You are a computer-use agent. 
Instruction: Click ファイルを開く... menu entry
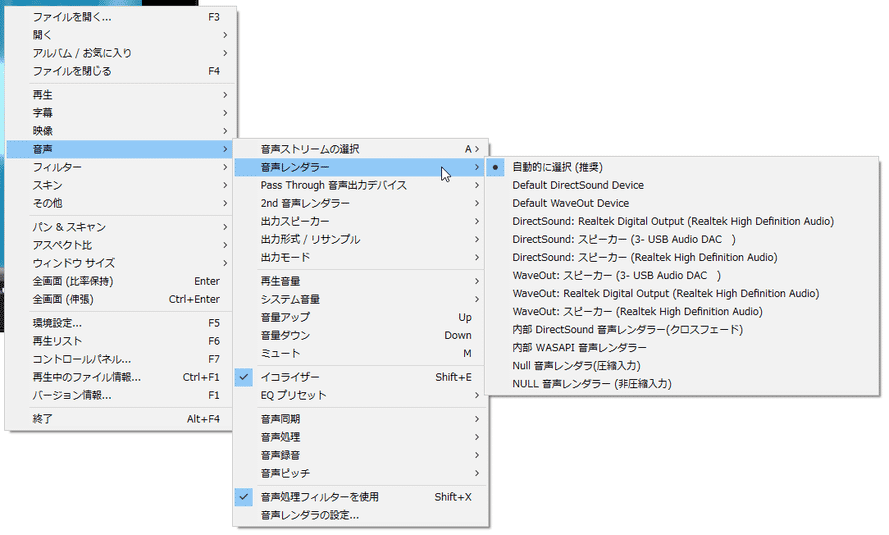point(72,17)
